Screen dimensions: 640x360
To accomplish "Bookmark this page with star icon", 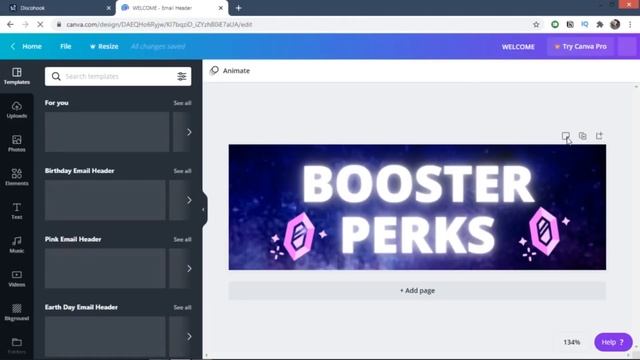I will (536, 24).
